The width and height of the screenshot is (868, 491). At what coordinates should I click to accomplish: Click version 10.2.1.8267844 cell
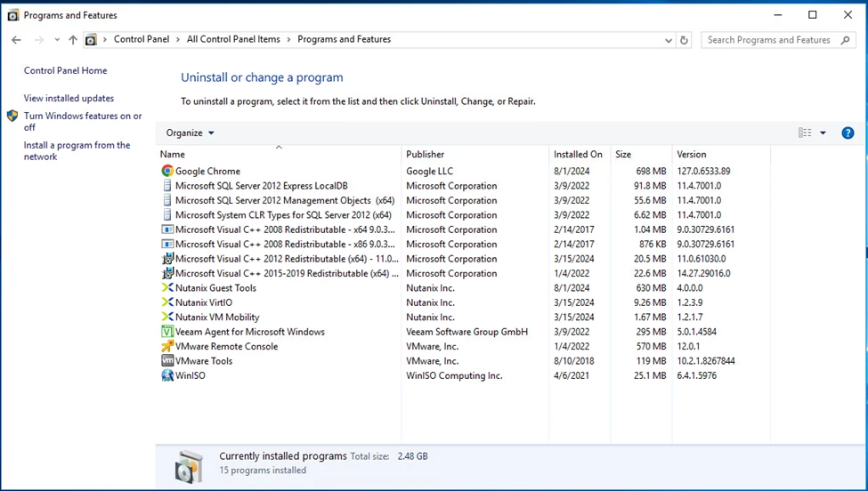(x=706, y=361)
